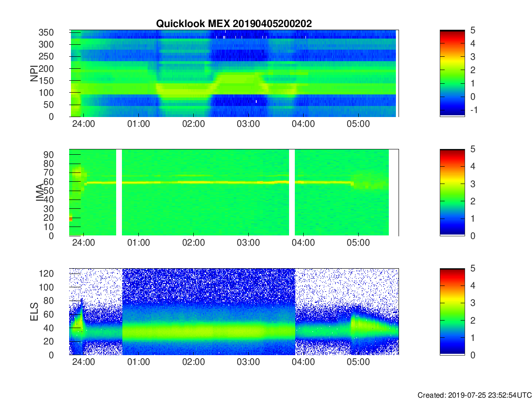This screenshot has height=399, width=532.
Task: Click the 04:00 time label under IMA plot
Action: point(303,243)
